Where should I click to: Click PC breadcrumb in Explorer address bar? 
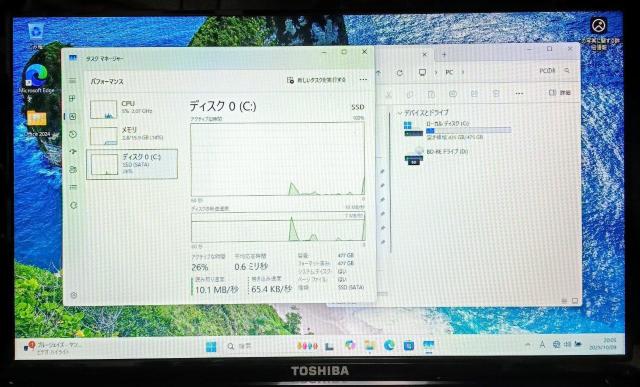pyautogui.click(x=449, y=72)
